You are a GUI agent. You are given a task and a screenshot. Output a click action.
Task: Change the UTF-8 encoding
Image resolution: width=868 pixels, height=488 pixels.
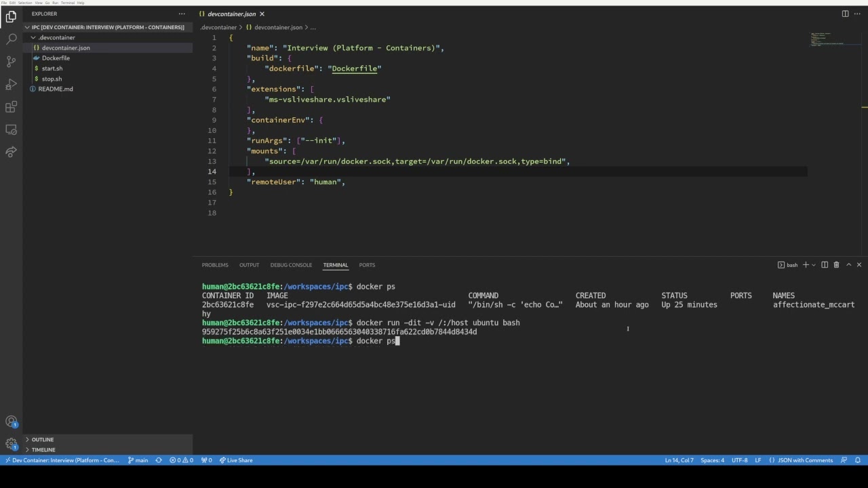click(739, 460)
